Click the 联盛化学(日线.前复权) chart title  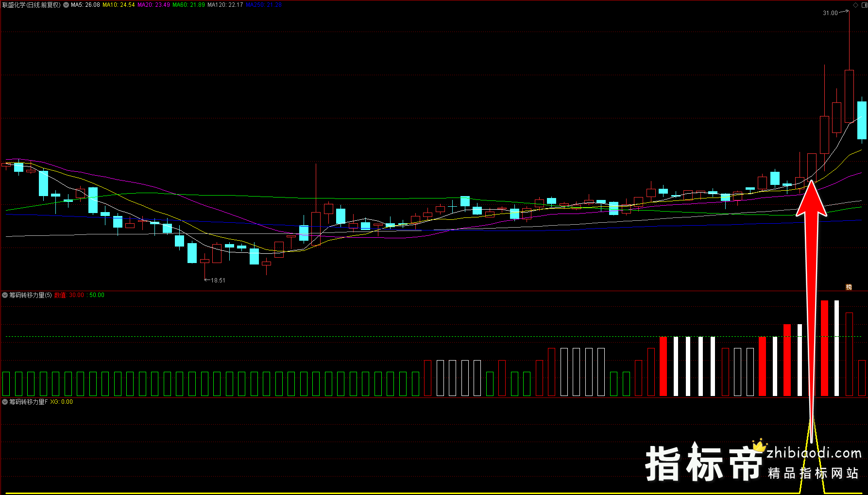32,5
